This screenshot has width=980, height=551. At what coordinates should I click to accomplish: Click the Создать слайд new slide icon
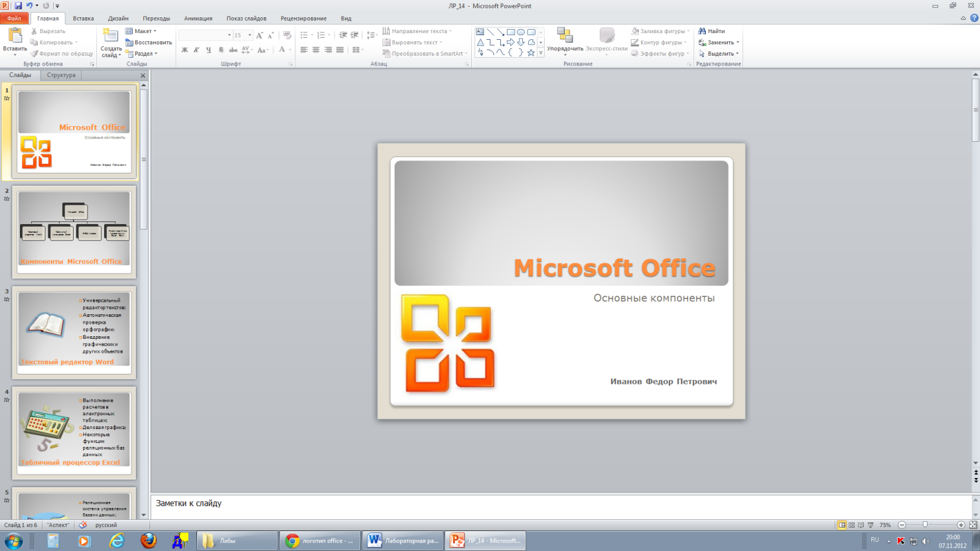[111, 36]
